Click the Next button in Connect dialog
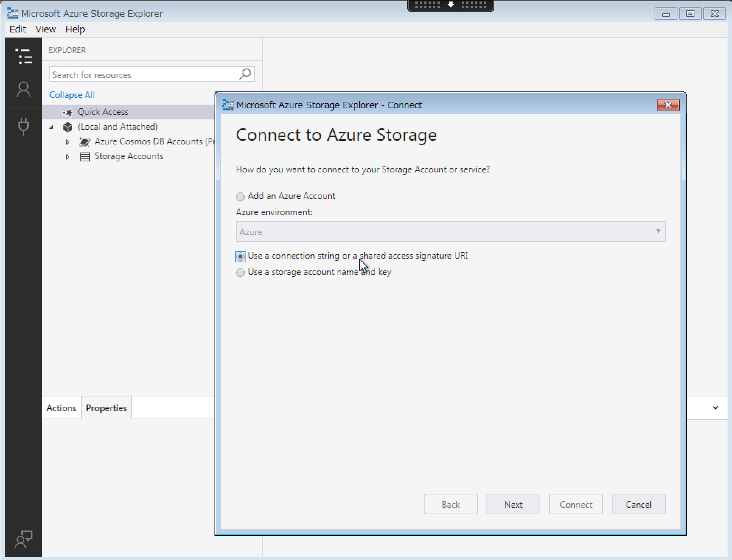 click(x=513, y=504)
